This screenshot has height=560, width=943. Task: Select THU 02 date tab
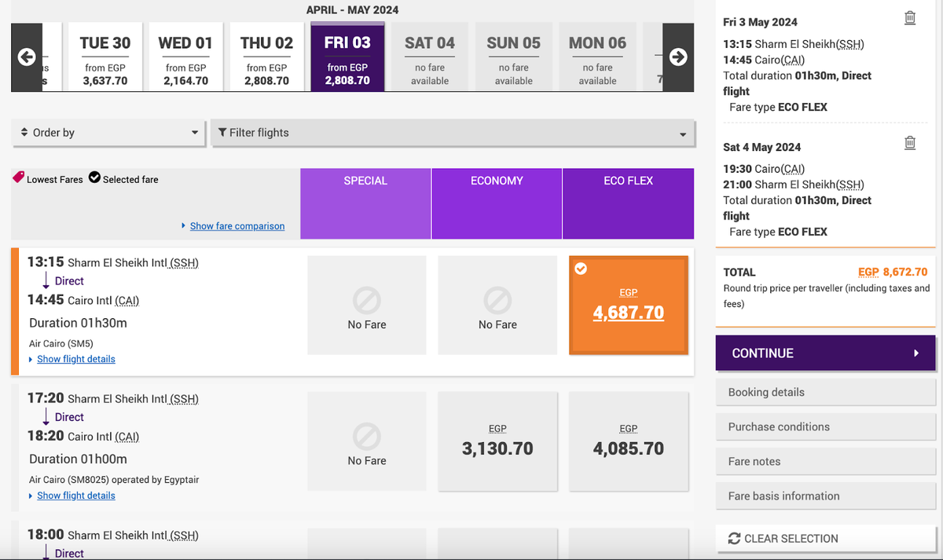tap(266, 57)
